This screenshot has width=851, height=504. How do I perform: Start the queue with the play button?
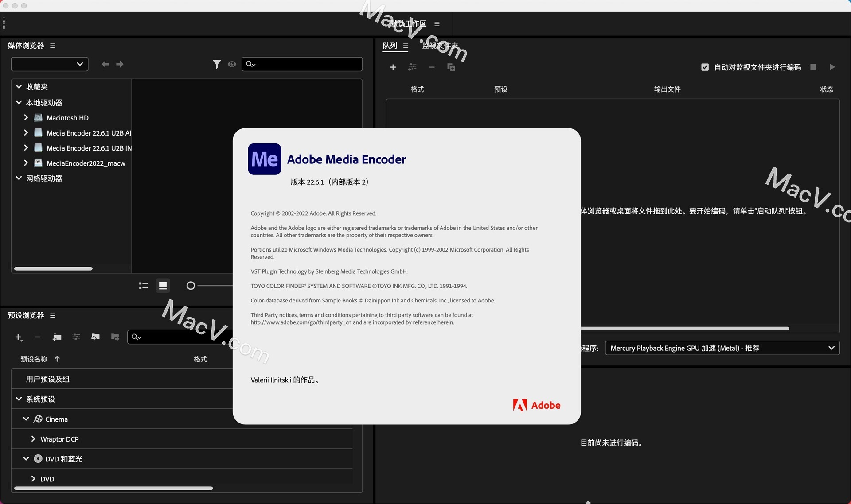click(x=832, y=67)
